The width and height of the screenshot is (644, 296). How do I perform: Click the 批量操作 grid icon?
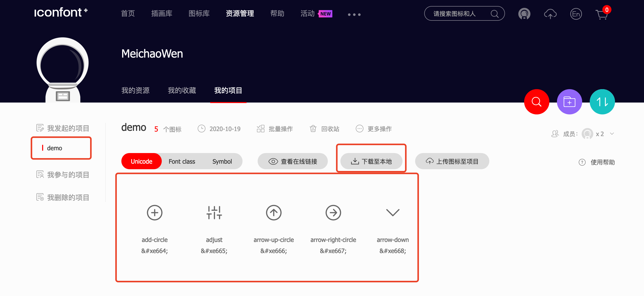coord(261,129)
